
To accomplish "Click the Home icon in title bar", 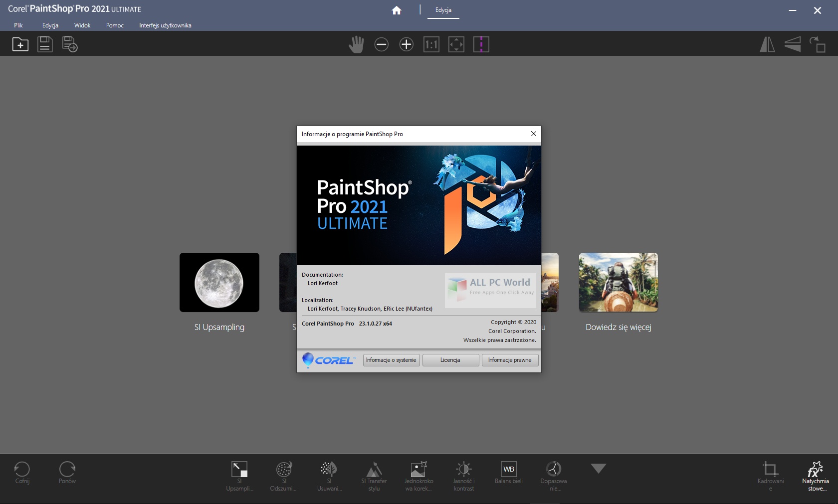I will (397, 10).
